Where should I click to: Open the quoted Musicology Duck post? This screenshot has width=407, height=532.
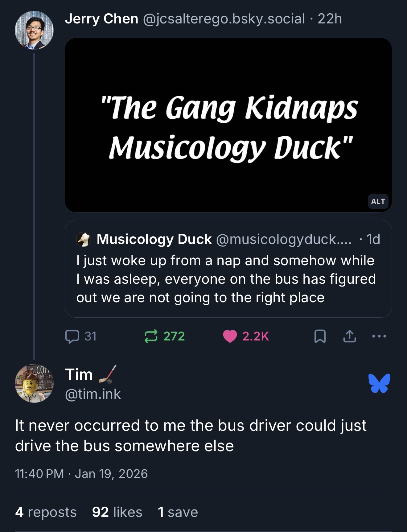(x=228, y=279)
